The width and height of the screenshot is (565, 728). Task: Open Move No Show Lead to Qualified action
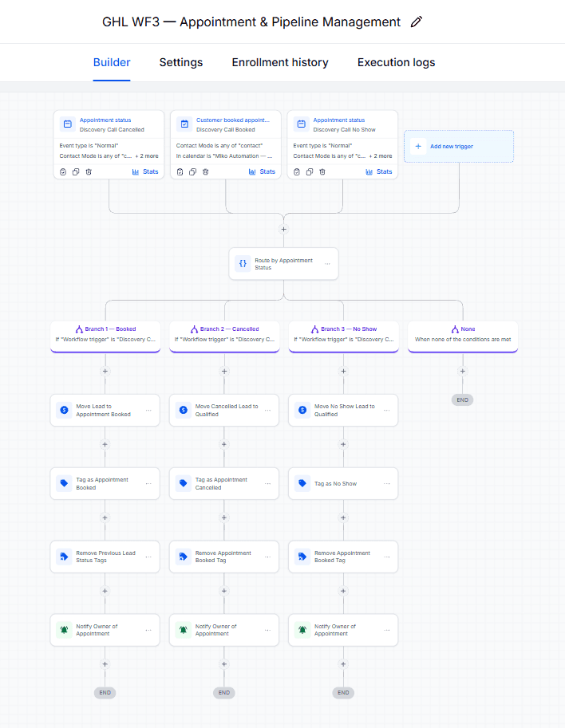pyautogui.click(x=343, y=411)
